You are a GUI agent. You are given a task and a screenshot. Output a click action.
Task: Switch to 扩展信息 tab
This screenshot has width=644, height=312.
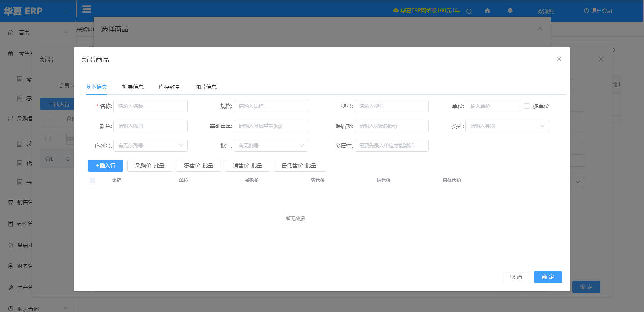pos(133,87)
